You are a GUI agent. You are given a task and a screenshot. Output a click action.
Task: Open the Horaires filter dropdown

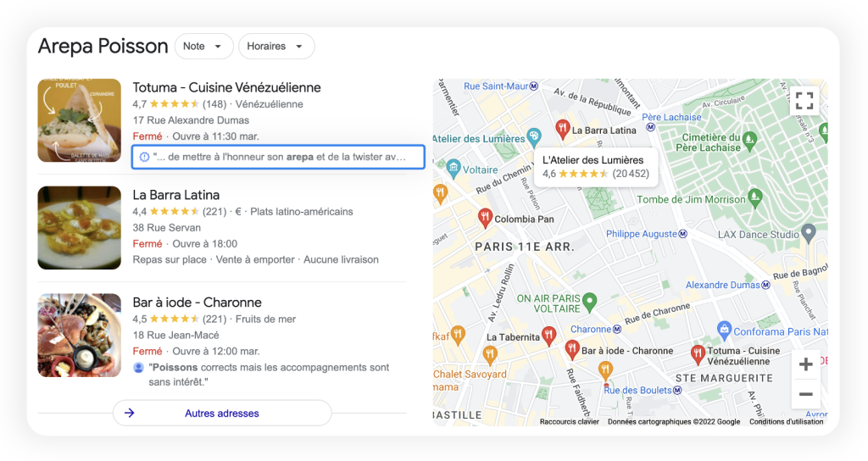tap(276, 47)
